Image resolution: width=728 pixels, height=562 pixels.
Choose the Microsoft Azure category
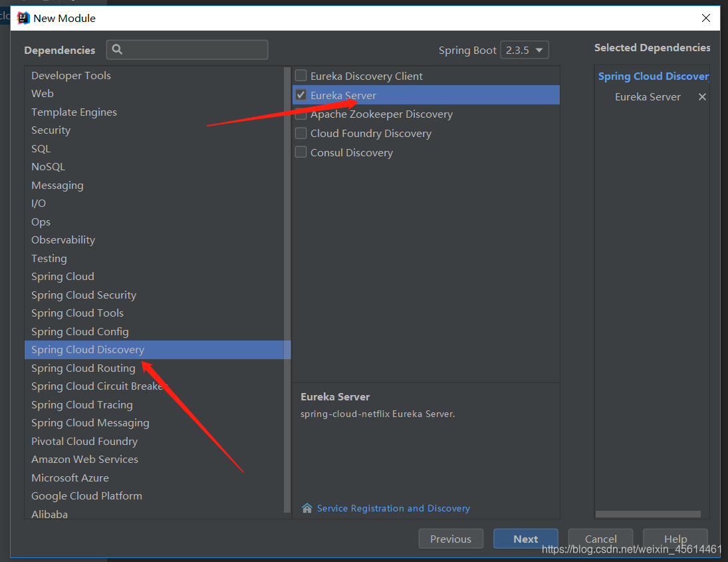[154, 478]
